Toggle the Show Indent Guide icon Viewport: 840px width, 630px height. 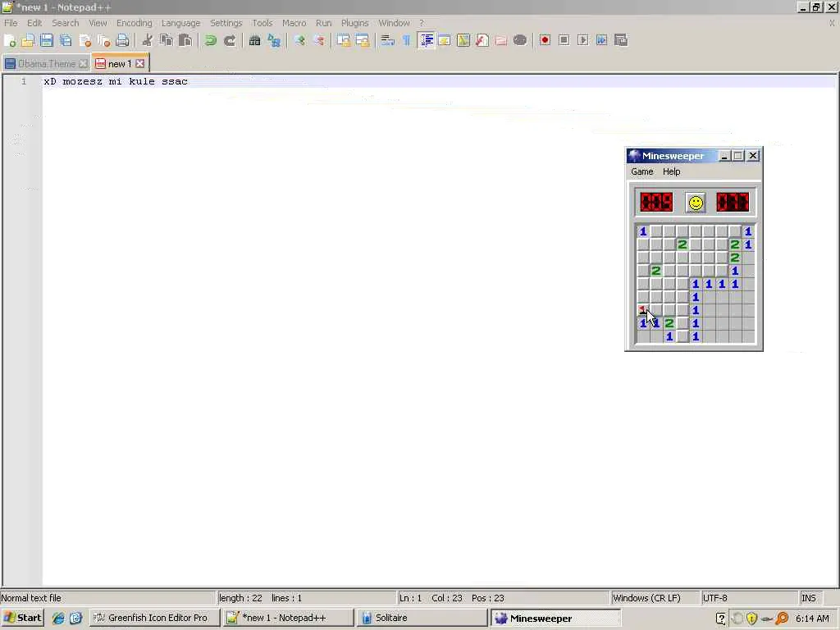426,40
